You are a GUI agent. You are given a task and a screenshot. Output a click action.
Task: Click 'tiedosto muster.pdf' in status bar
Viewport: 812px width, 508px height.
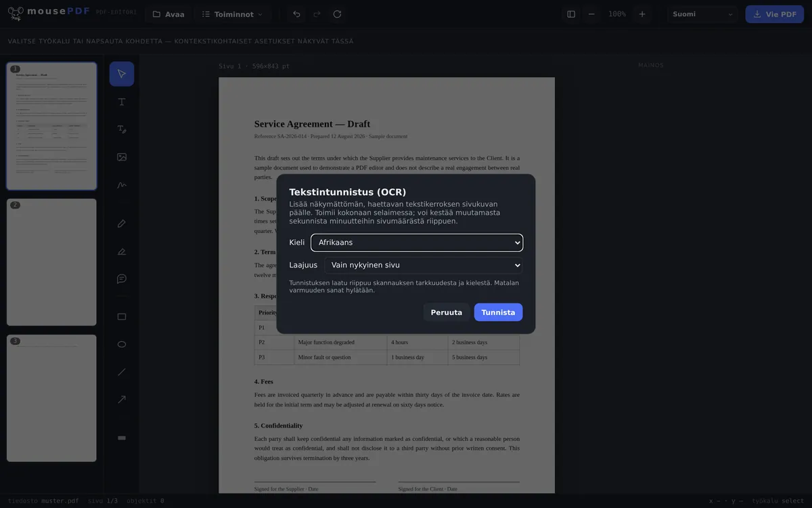coord(43,501)
